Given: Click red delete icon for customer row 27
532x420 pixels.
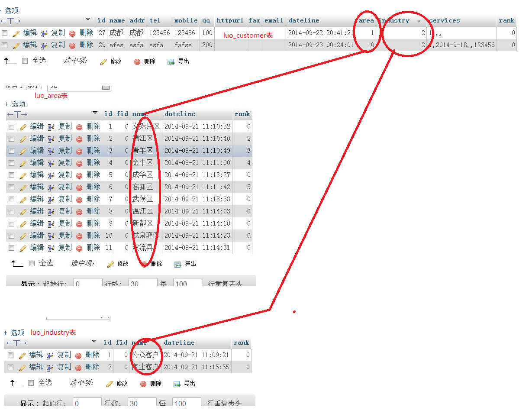Looking at the screenshot, I should [x=72, y=33].
